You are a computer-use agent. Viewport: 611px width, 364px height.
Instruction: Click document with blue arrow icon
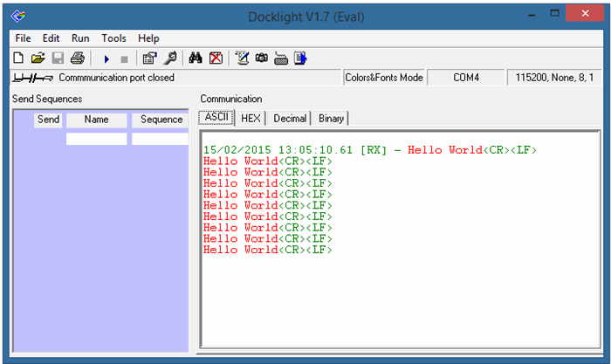[300, 58]
